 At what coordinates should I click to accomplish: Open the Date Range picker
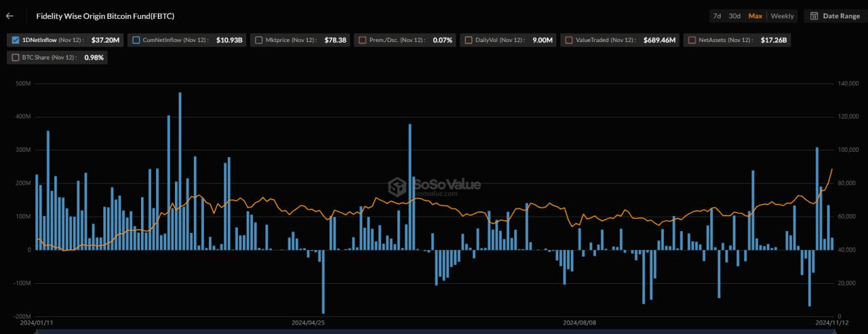pyautogui.click(x=835, y=16)
